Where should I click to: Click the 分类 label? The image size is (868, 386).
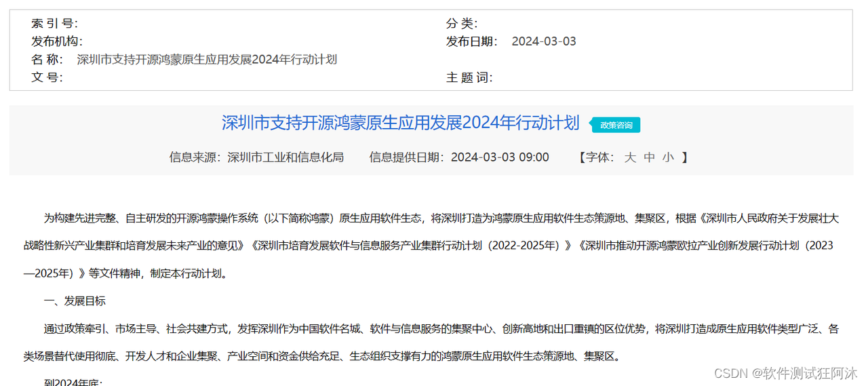click(x=462, y=24)
